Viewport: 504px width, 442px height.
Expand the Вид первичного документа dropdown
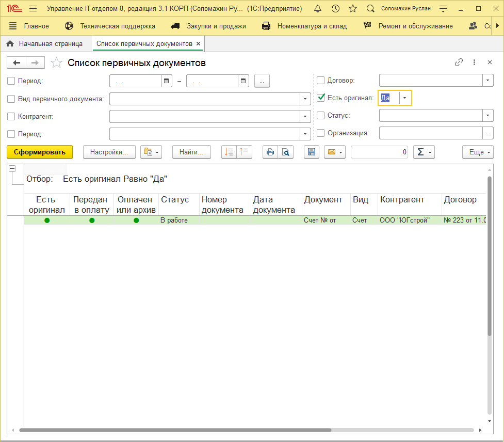click(306, 99)
